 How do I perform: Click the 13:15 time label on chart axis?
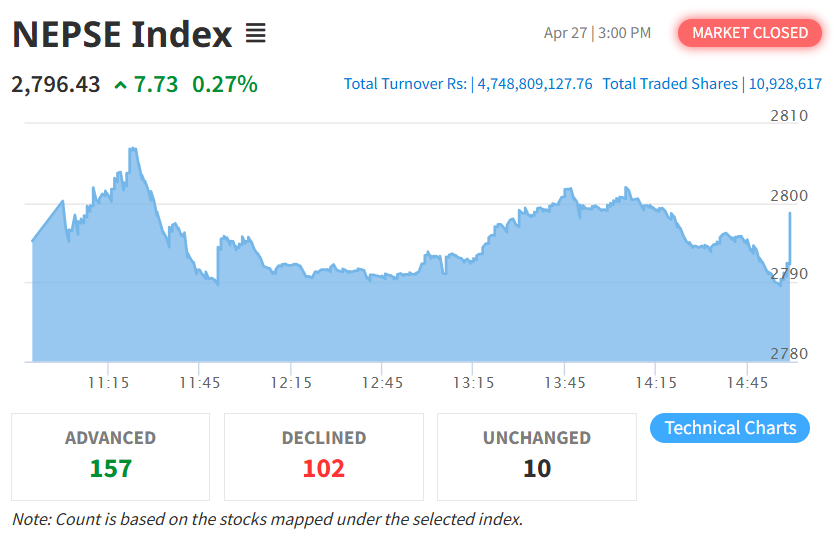[x=473, y=383]
